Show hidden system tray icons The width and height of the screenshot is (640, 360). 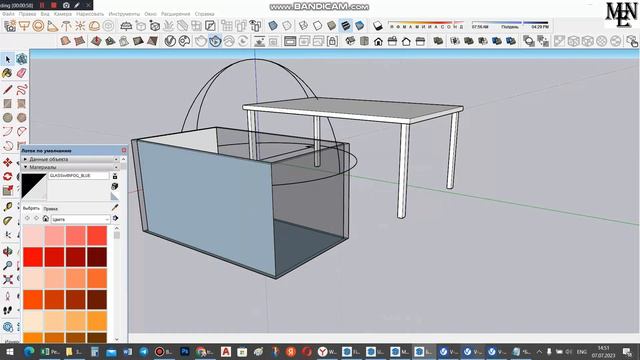point(539,351)
